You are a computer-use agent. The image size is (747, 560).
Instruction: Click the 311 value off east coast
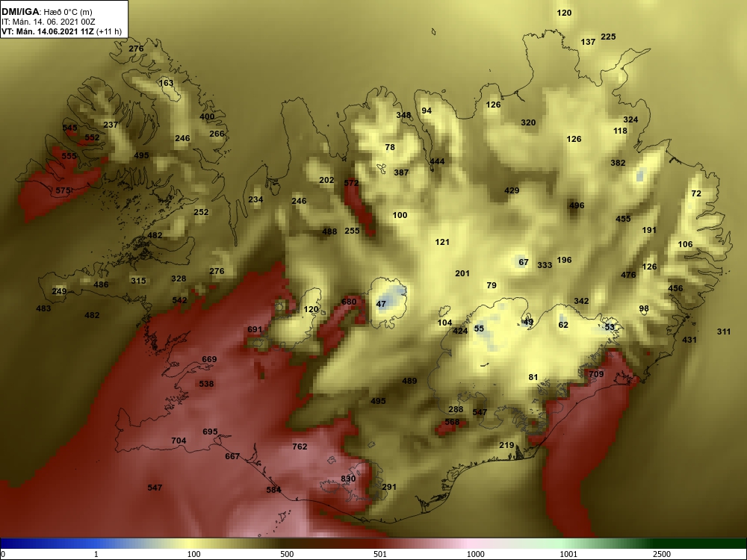coord(724,332)
